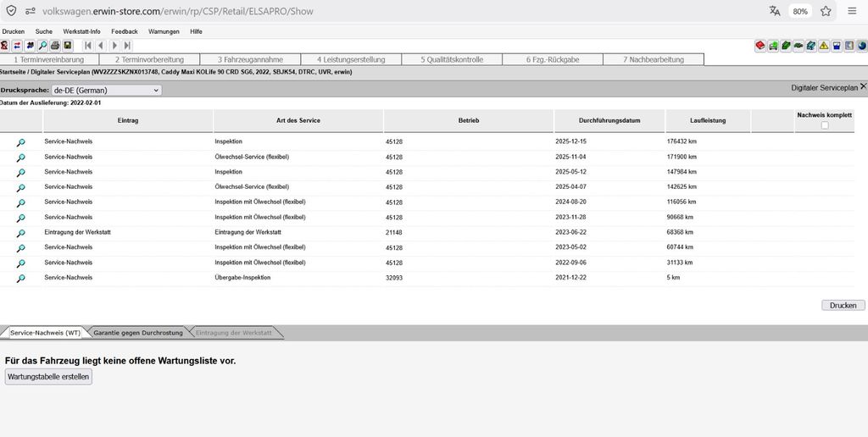
Task: Click the printer icon in left toolbar
Action: [x=55, y=46]
